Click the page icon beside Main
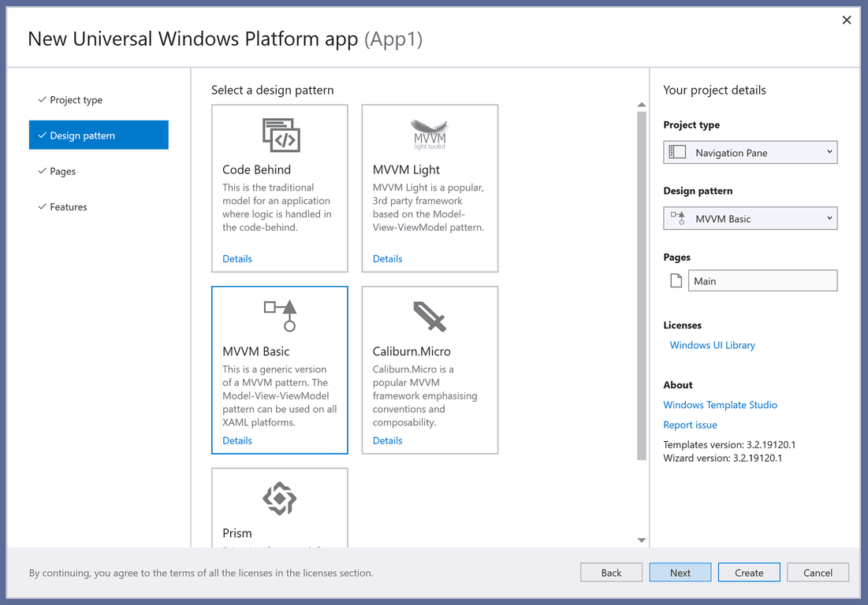The width and height of the screenshot is (868, 605). point(676,281)
